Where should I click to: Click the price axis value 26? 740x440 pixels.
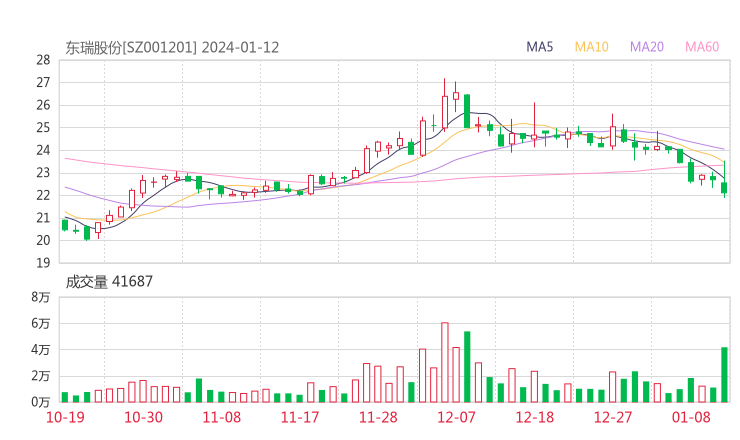click(43, 105)
